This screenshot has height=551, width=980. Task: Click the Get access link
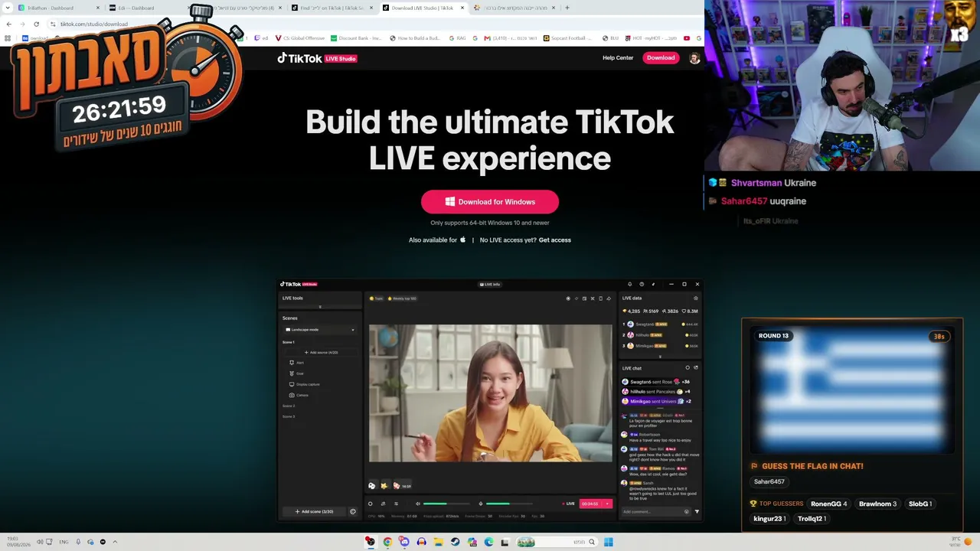click(x=555, y=240)
